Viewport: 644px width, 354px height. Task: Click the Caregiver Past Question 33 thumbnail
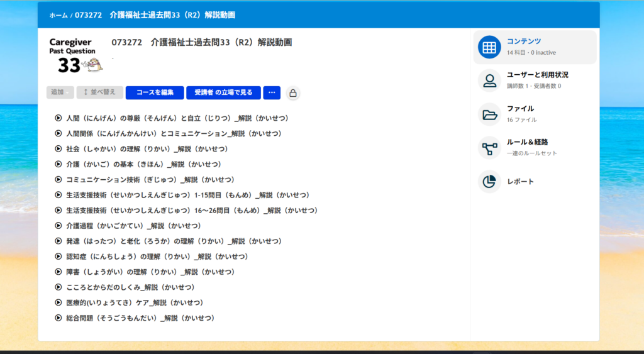tap(75, 55)
